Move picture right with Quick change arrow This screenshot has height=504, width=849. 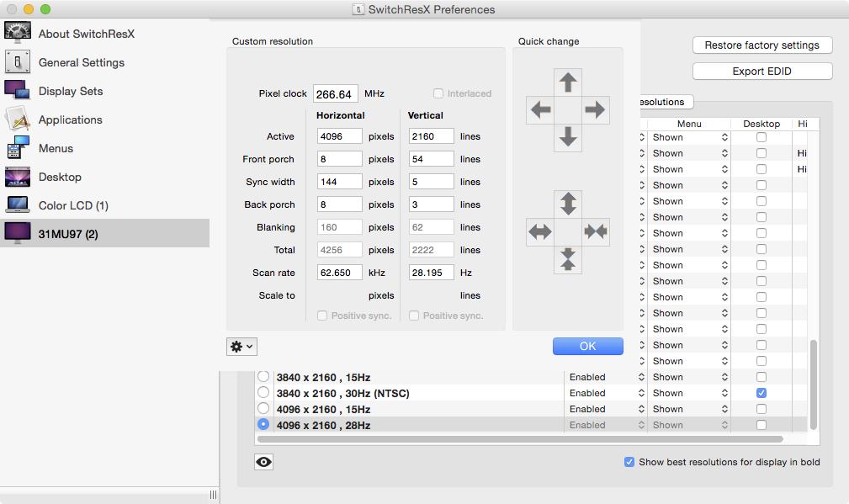[x=596, y=110]
